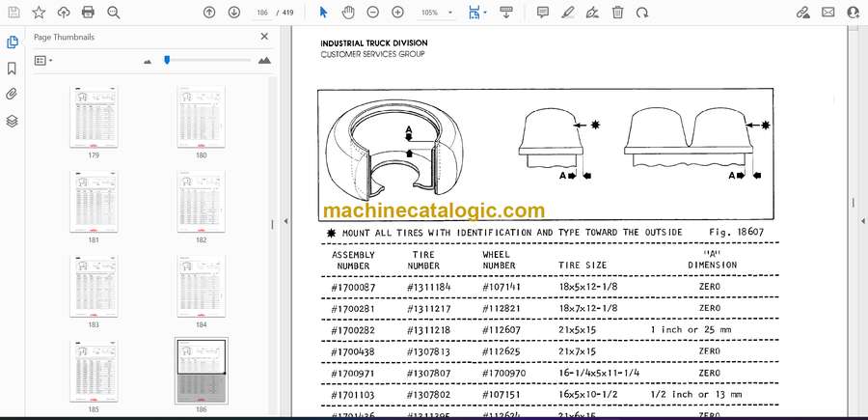
Task: Go to next page arrow
Action: tap(234, 13)
